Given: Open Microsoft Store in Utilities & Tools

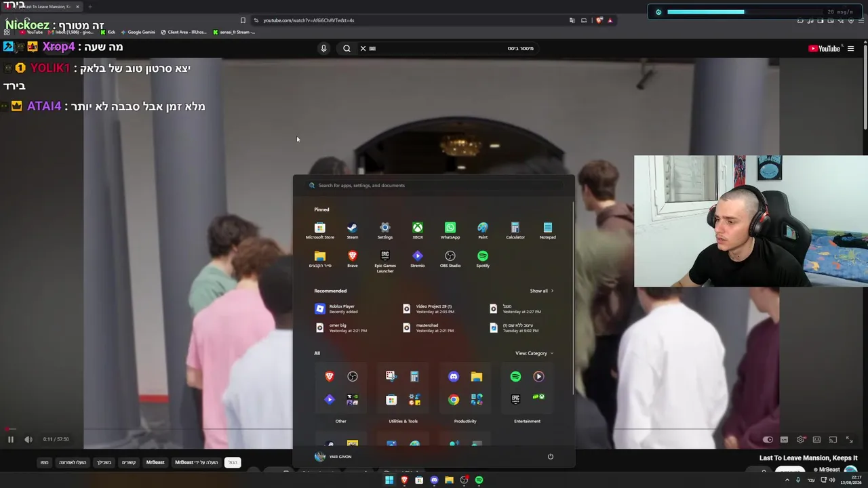Looking at the screenshot, I should 391,399.
